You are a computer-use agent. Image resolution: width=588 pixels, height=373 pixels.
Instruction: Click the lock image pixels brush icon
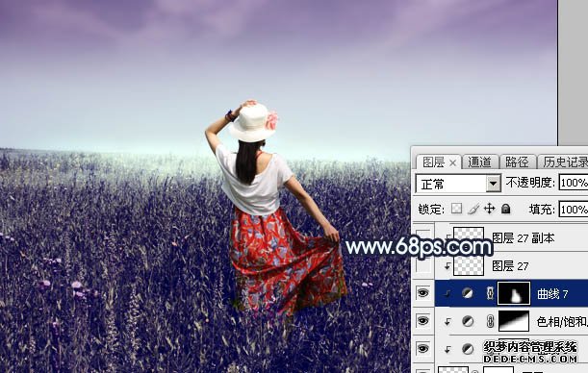473,209
